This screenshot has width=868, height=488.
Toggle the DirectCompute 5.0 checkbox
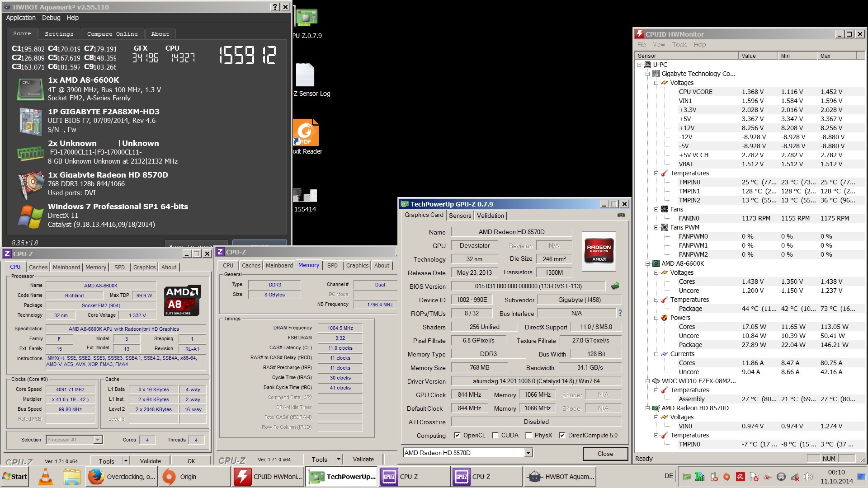click(562, 435)
